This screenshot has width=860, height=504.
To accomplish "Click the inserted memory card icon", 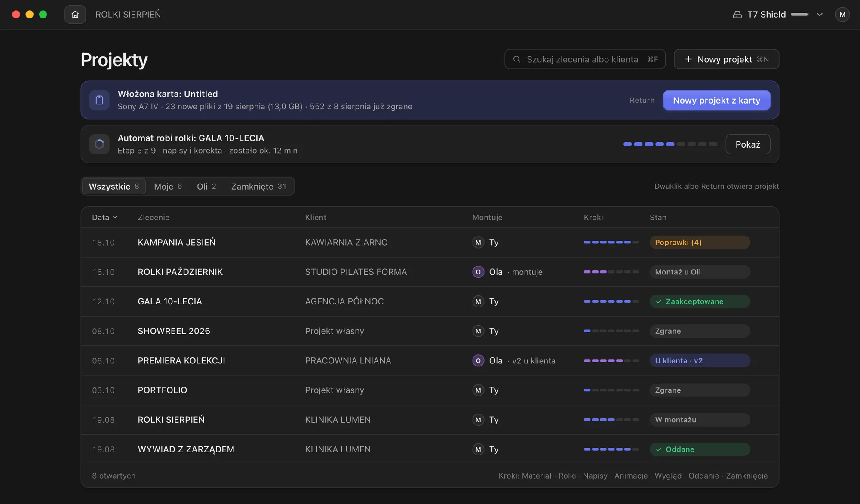I will (99, 100).
